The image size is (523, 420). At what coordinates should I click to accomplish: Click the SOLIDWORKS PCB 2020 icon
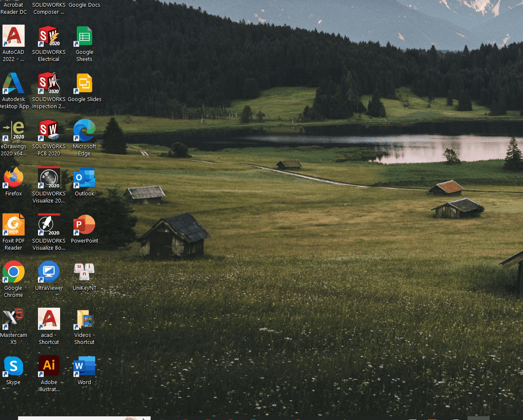[49, 131]
